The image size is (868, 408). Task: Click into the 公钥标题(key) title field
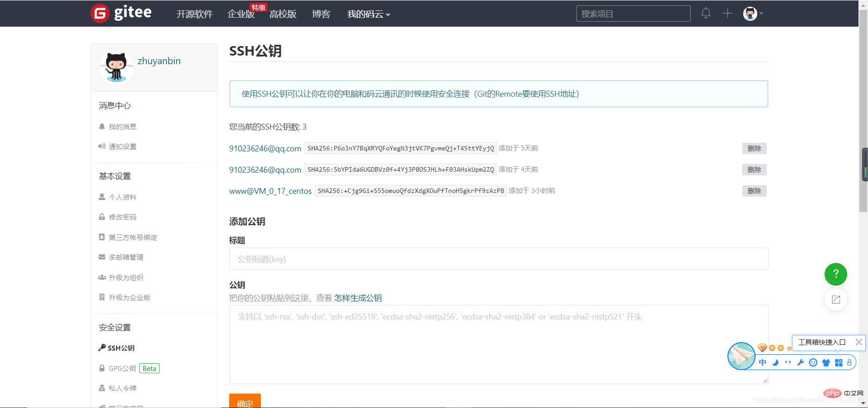tap(499, 259)
